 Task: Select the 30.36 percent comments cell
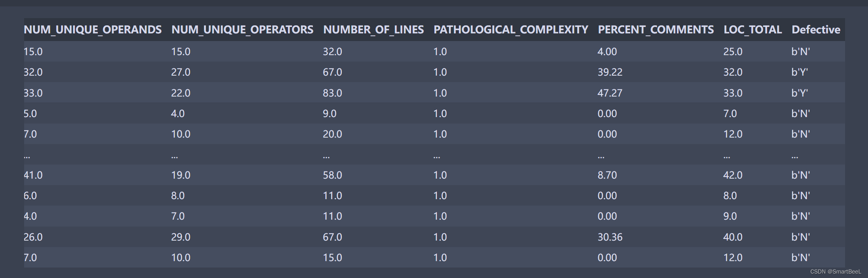coord(610,237)
